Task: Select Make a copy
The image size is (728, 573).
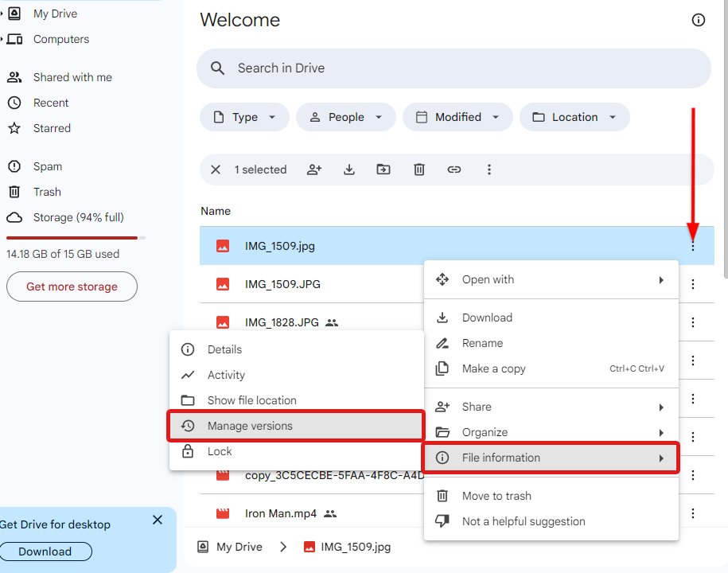Action: point(551,368)
